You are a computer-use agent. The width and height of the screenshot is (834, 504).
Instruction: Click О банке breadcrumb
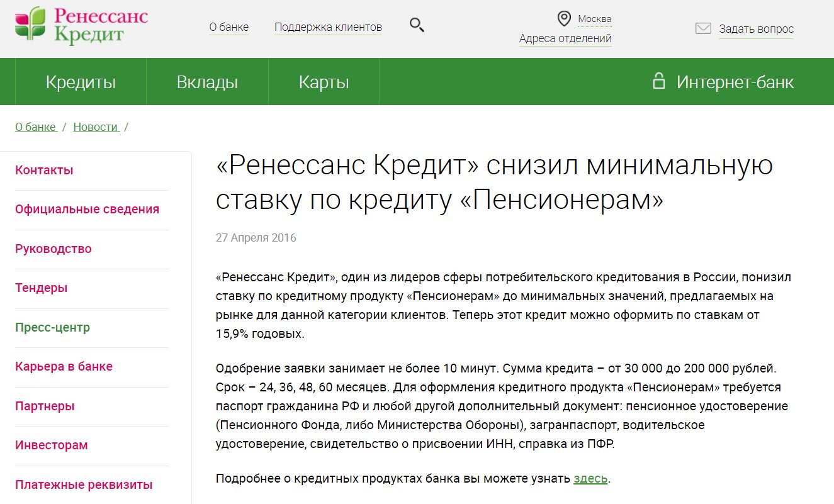pos(35,127)
